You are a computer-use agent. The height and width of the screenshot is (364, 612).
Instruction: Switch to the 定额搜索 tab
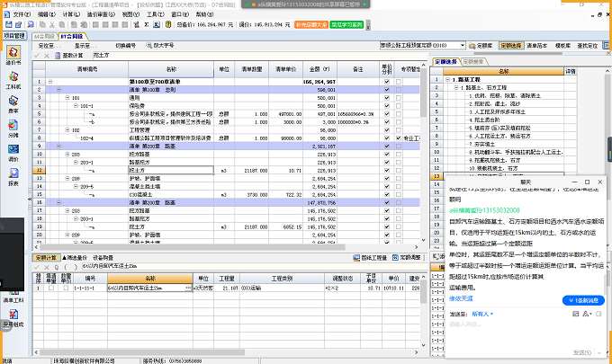click(473, 62)
